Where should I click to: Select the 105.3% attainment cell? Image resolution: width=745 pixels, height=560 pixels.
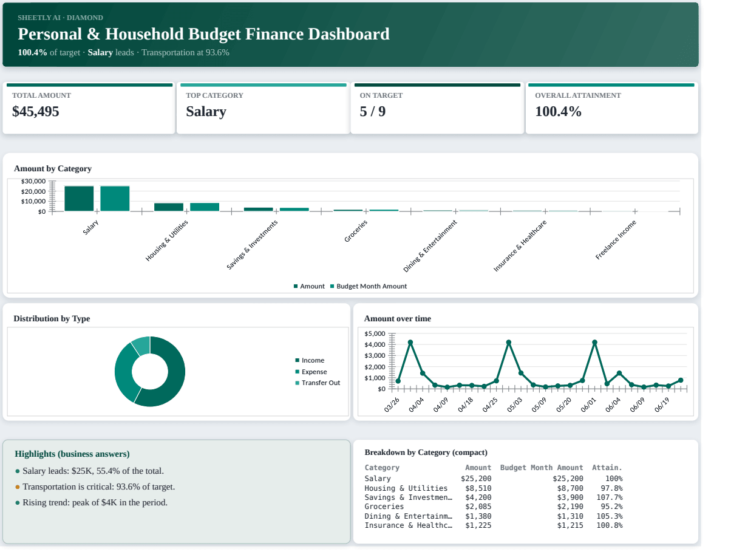pyautogui.click(x=610, y=516)
